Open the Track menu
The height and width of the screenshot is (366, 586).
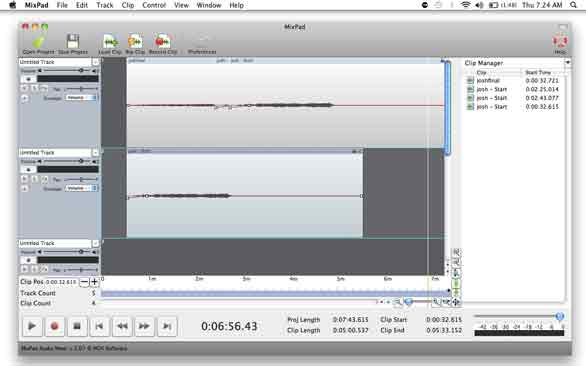coord(105,5)
